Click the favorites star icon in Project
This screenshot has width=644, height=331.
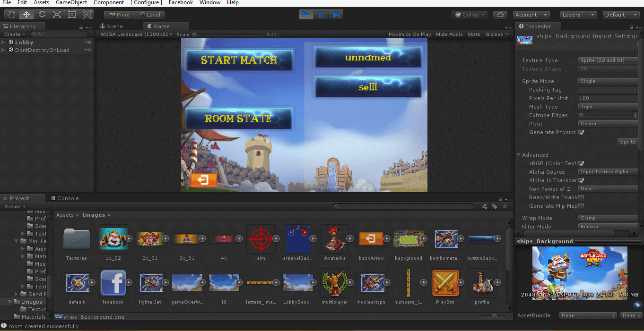[x=505, y=206]
